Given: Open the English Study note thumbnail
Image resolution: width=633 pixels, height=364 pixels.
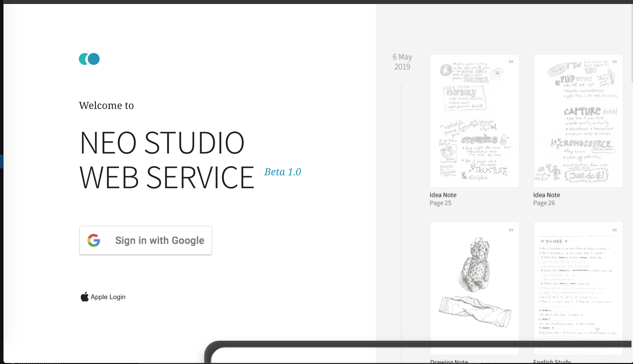Looking at the screenshot, I should (x=578, y=287).
